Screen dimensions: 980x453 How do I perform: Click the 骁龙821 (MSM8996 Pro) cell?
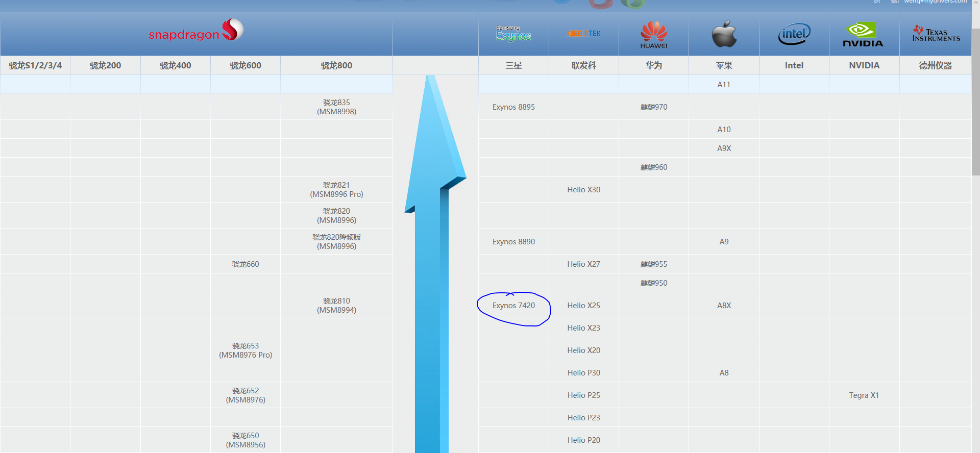click(337, 190)
